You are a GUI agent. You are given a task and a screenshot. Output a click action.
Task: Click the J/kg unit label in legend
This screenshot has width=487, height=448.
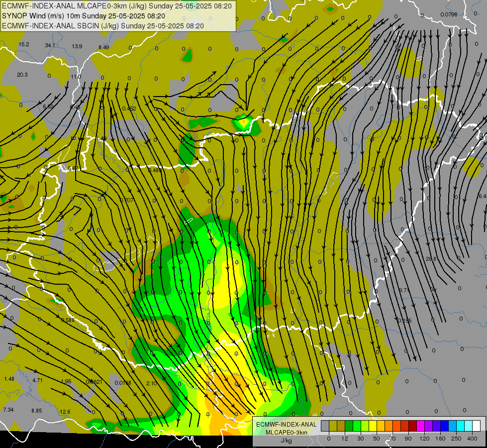point(286,441)
